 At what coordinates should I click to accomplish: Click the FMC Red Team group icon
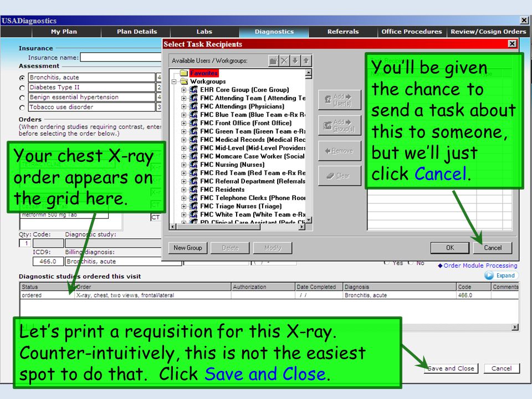pyautogui.click(x=193, y=173)
